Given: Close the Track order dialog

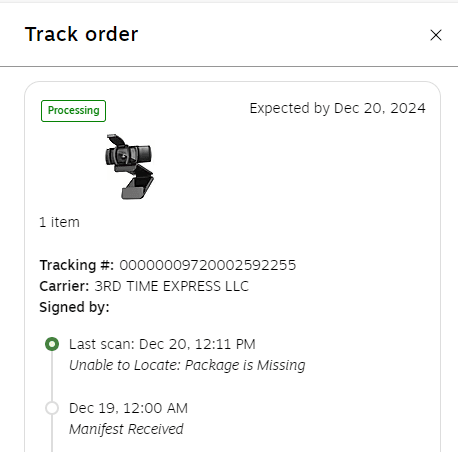Looking at the screenshot, I should pyautogui.click(x=436, y=35).
